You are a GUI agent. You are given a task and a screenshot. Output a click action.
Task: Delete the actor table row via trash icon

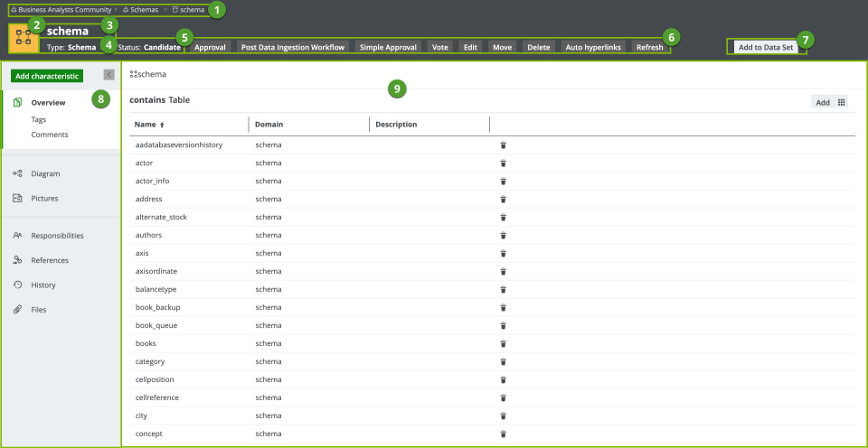pyautogui.click(x=504, y=163)
